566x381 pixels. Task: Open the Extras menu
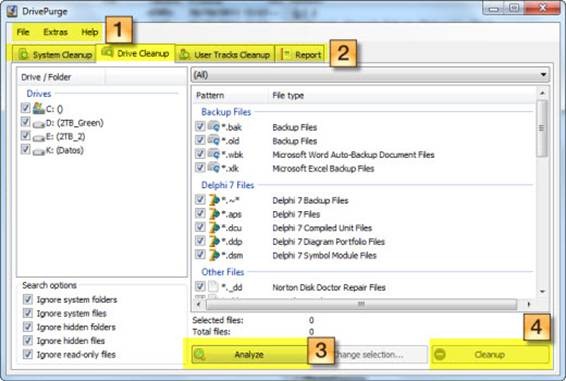coord(56,32)
